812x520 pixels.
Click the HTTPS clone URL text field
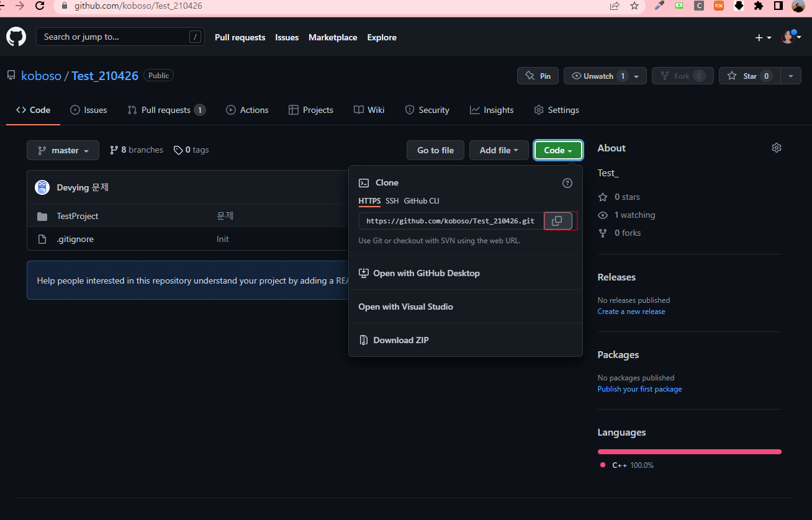coord(451,221)
